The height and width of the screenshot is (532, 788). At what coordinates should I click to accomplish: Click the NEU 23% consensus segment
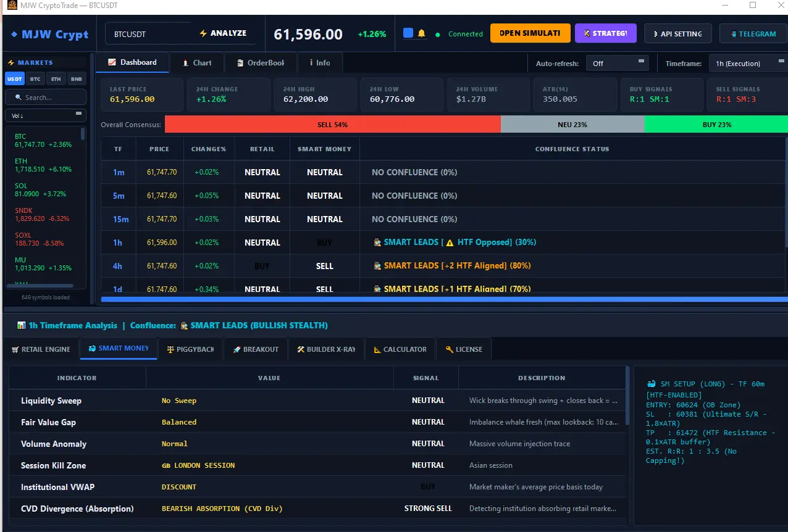pos(572,125)
